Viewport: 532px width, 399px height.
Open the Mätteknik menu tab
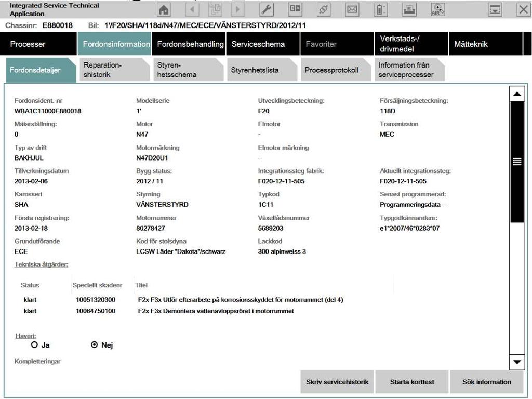486,44
